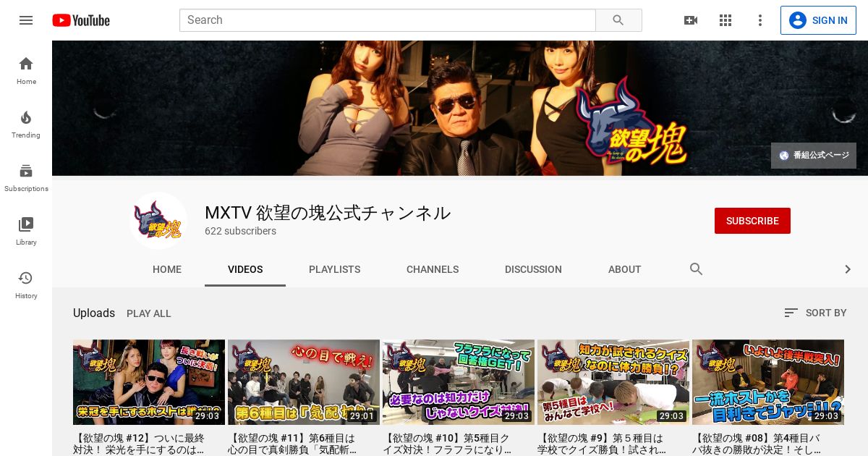The width and height of the screenshot is (868, 456).
Task: Open the hamburger guide menu
Action: (26, 20)
